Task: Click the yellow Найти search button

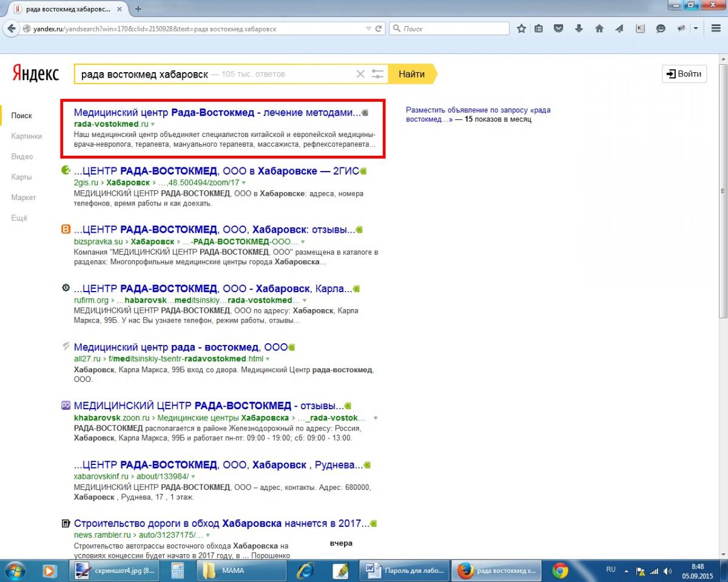Action: pos(412,74)
